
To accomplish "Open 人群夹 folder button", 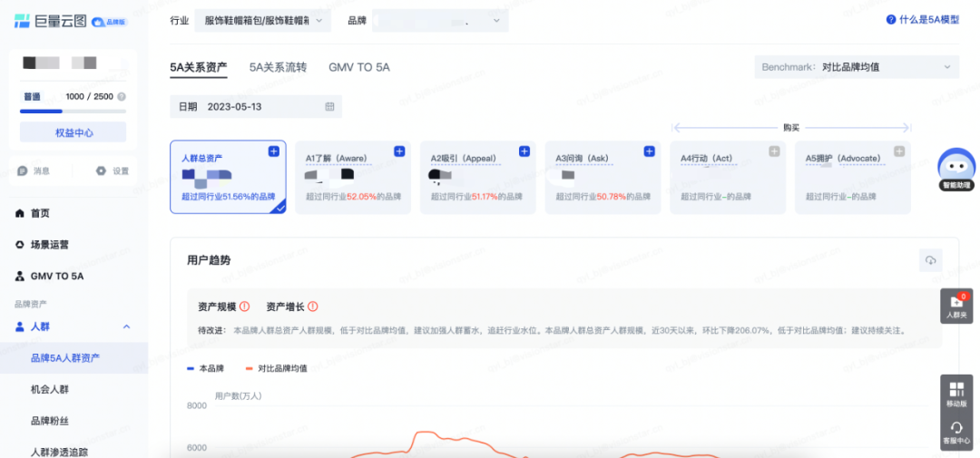I will pos(956,307).
